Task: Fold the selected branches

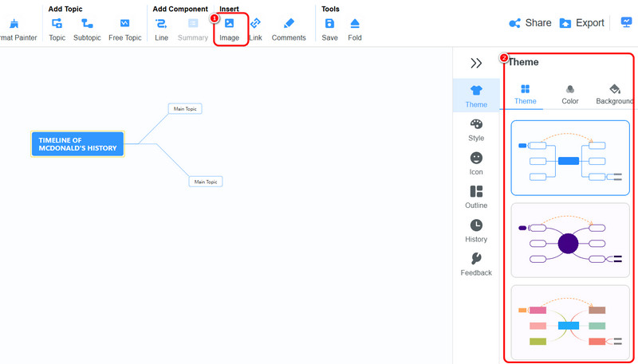Action: click(355, 30)
